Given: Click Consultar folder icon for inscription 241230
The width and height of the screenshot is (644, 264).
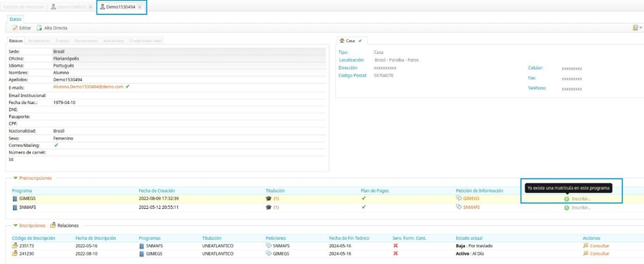Looking at the screenshot, I should click(x=586, y=253).
